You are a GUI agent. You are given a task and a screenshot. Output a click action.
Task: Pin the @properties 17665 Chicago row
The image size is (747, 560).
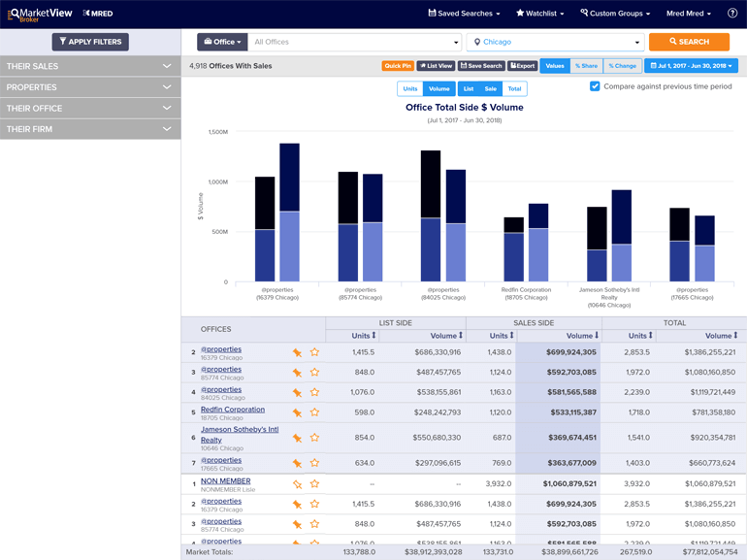pos(297,463)
